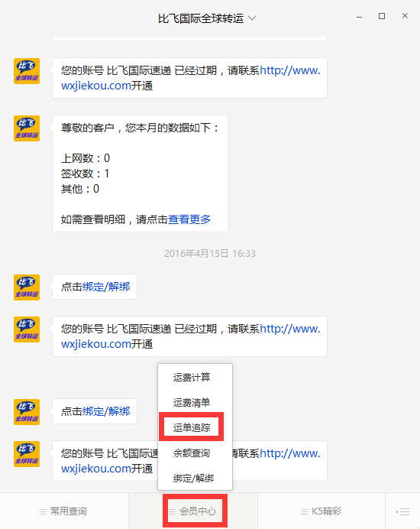Image resolution: width=420 pixels, height=529 pixels.
Task: Choose 运单追踪 in the popup menu
Action: click(192, 428)
